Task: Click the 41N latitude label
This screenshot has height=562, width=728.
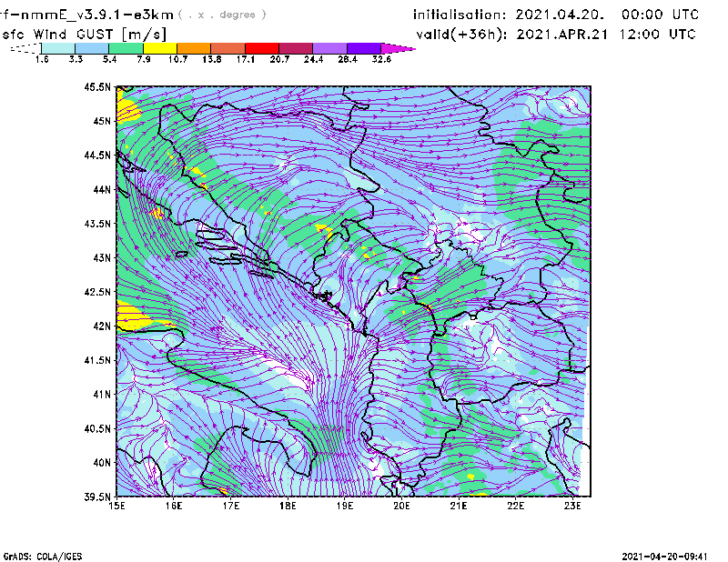Action: coord(102,395)
